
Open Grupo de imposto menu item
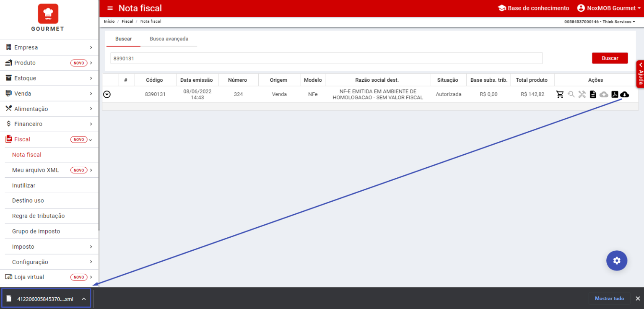(x=36, y=231)
